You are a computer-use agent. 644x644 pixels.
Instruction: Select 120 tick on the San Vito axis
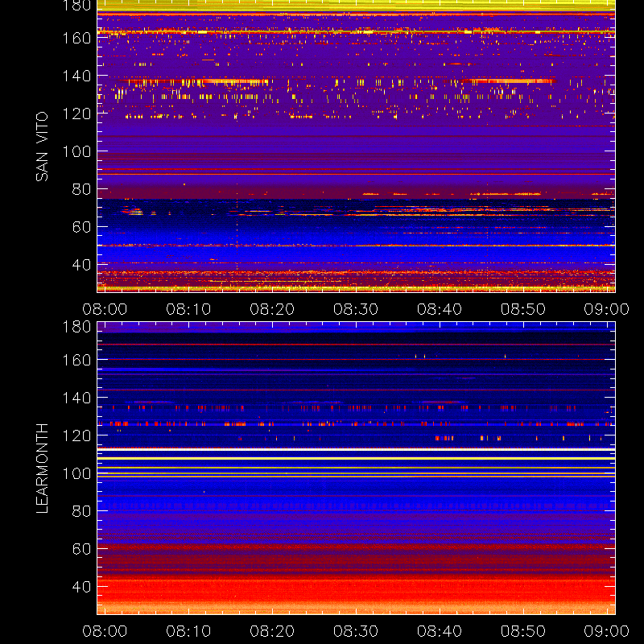pos(76,114)
